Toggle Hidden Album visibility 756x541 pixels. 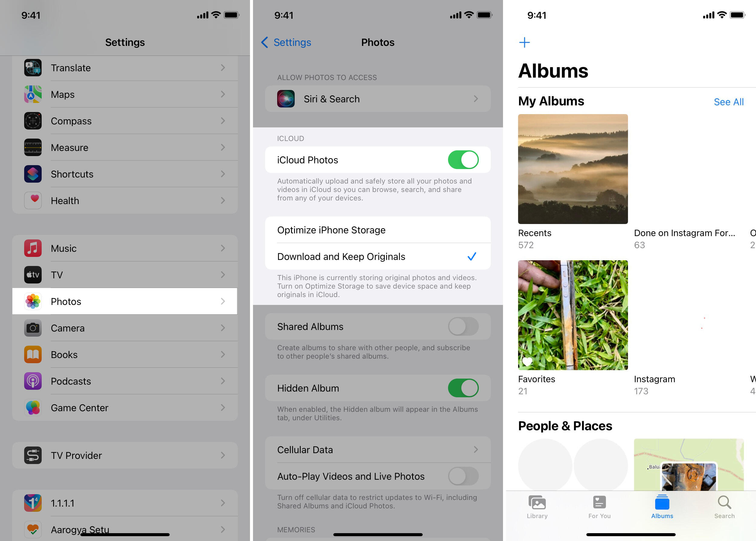pos(464,387)
